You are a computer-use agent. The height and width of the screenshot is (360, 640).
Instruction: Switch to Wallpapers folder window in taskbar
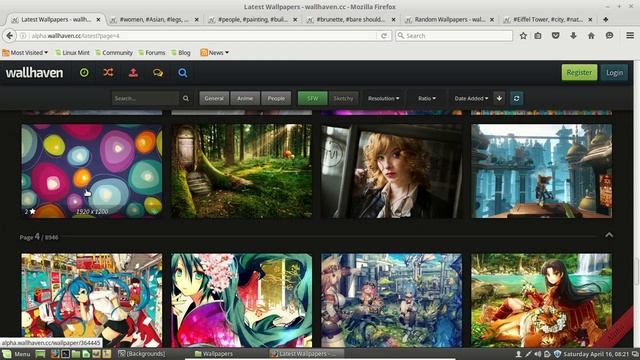point(213,354)
